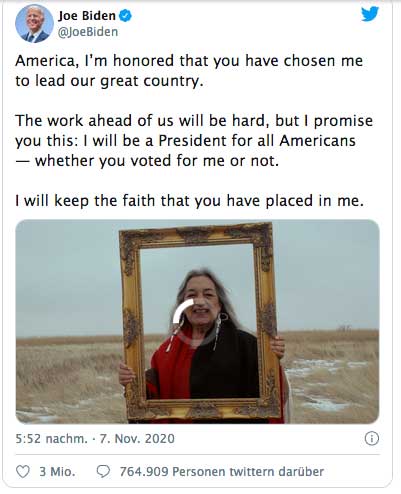Like the tweet with the heart icon
Screen dimensions: 401x494
coord(23,472)
